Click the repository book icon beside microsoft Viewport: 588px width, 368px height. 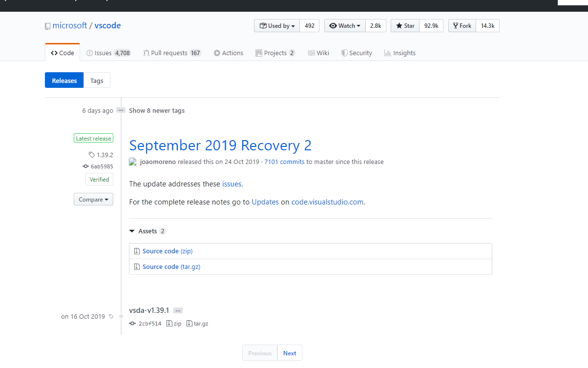coord(47,26)
